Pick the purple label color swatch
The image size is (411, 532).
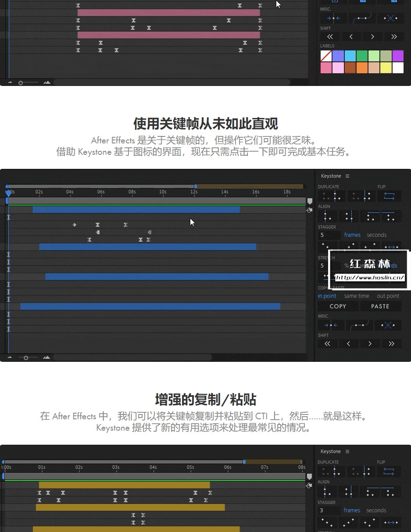coord(398,56)
